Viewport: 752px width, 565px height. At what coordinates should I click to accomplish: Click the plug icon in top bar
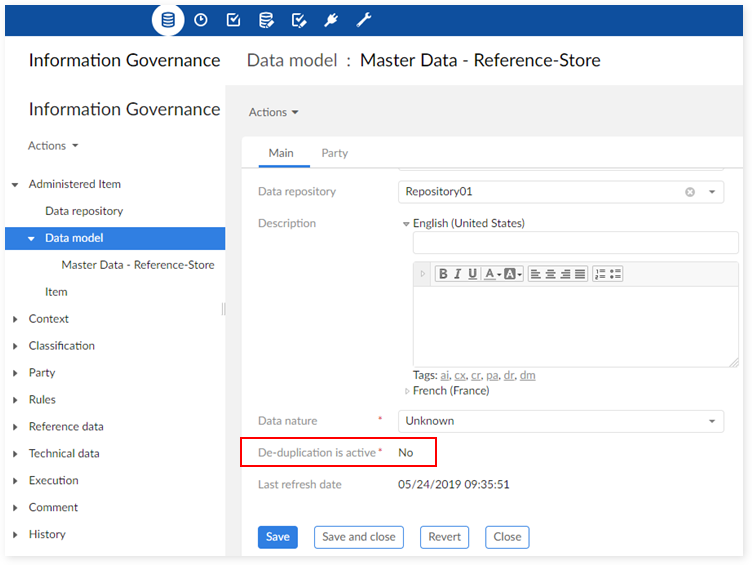tap(331, 19)
